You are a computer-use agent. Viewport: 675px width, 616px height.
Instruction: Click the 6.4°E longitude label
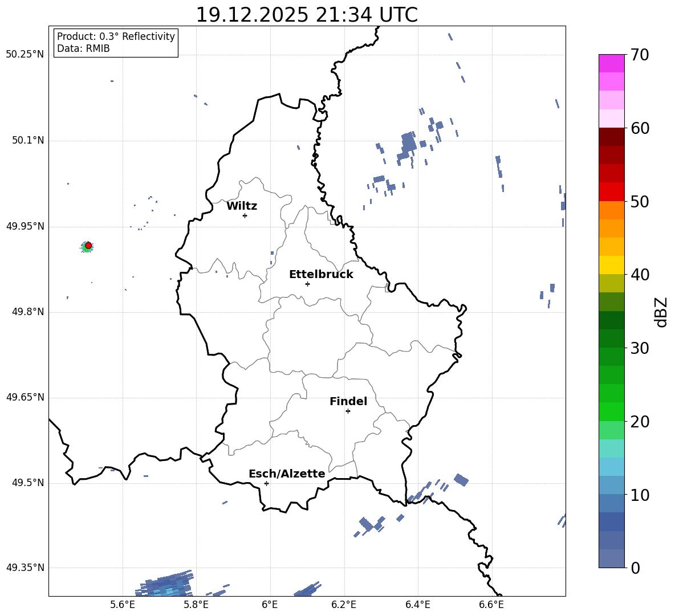[x=417, y=605]
